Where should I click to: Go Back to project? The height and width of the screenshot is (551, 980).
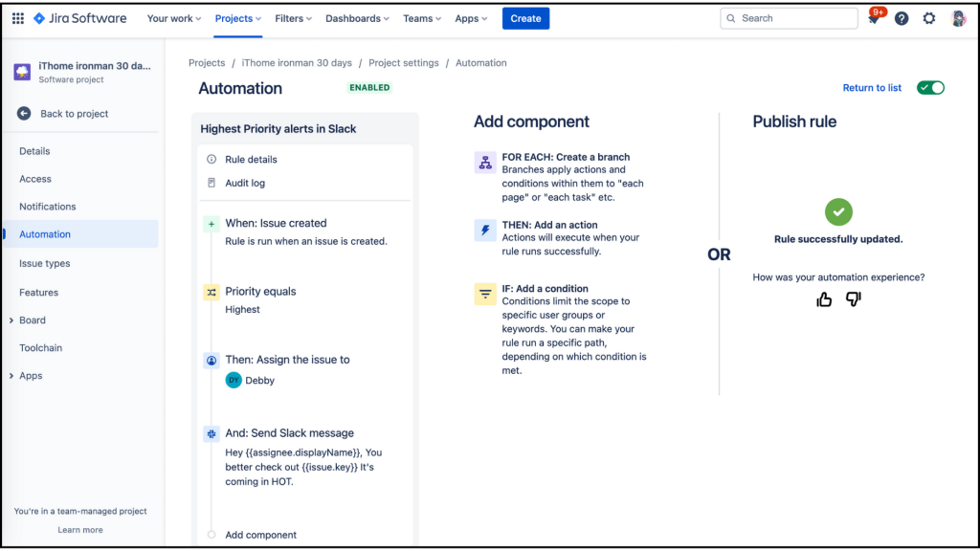coord(75,114)
